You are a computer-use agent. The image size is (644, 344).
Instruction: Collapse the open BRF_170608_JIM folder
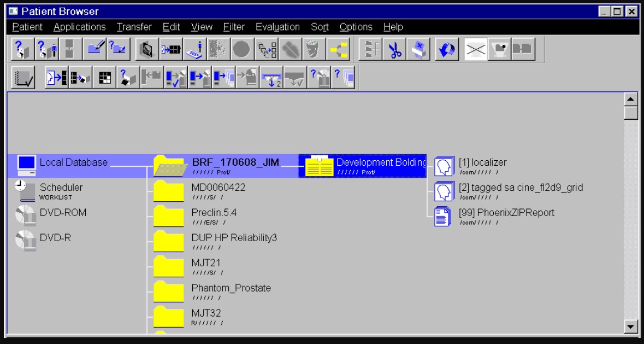tap(168, 166)
